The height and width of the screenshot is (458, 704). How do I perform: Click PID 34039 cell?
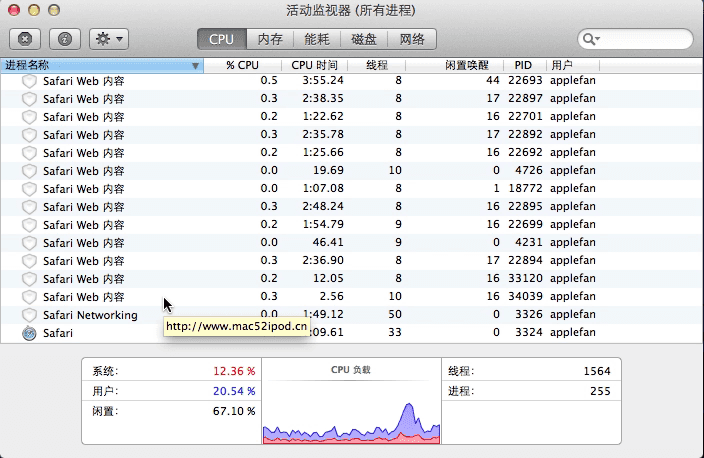click(525, 296)
